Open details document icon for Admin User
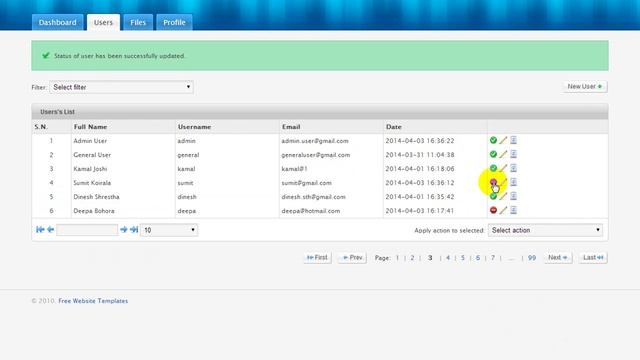 pos(513,140)
